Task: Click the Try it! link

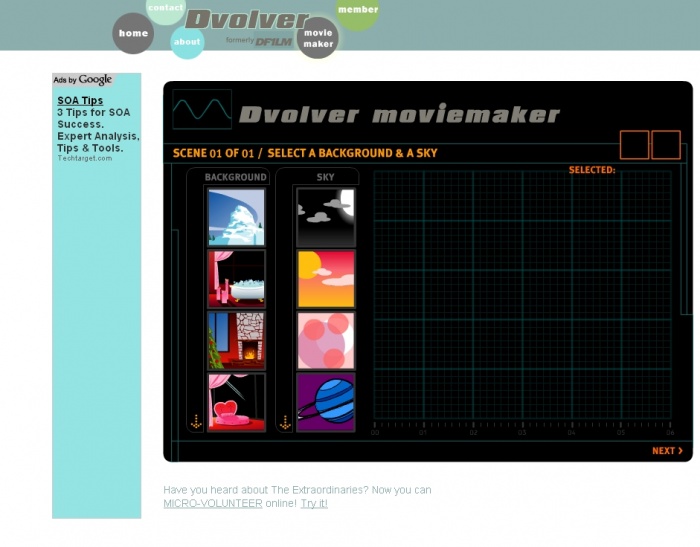Action: 314,503
